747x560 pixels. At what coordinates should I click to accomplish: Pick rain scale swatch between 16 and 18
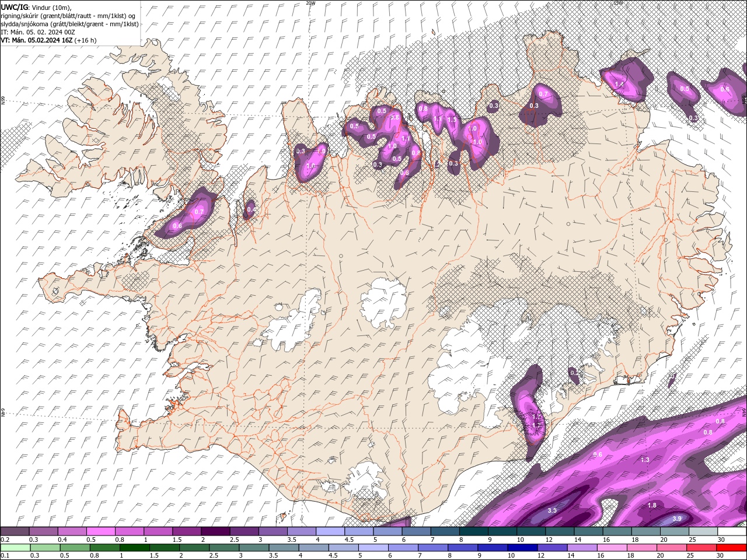click(612, 548)
